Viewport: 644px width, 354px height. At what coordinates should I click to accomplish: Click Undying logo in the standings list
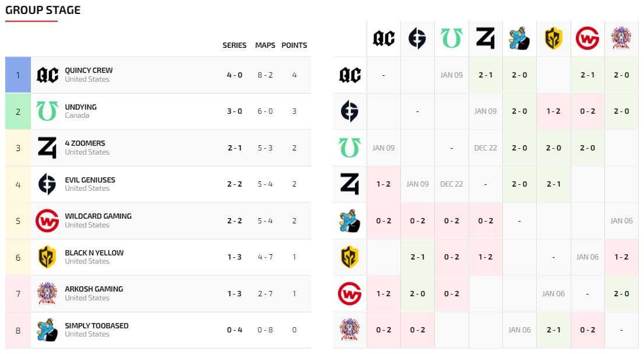(47, 111)
